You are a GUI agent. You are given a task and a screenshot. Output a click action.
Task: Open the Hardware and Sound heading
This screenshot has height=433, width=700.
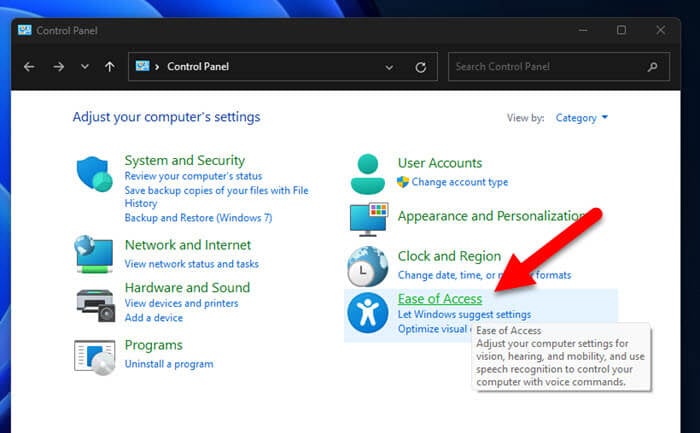(187, 287)
